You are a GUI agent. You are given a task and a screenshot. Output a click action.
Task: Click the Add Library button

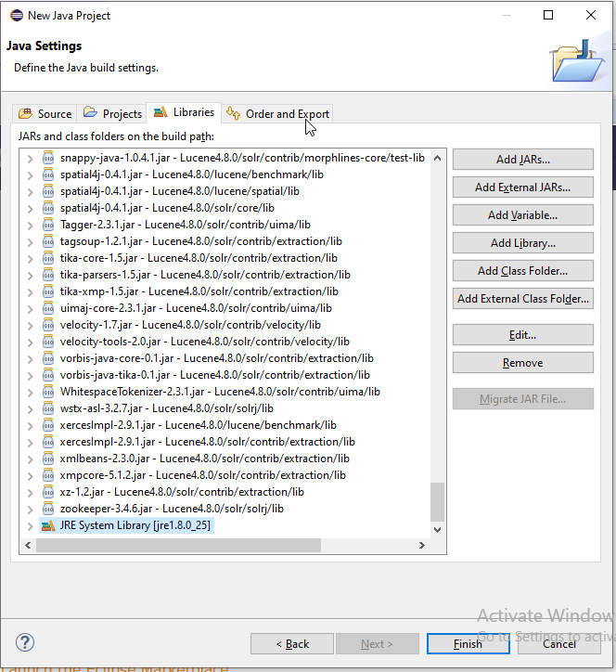point(522,243)
